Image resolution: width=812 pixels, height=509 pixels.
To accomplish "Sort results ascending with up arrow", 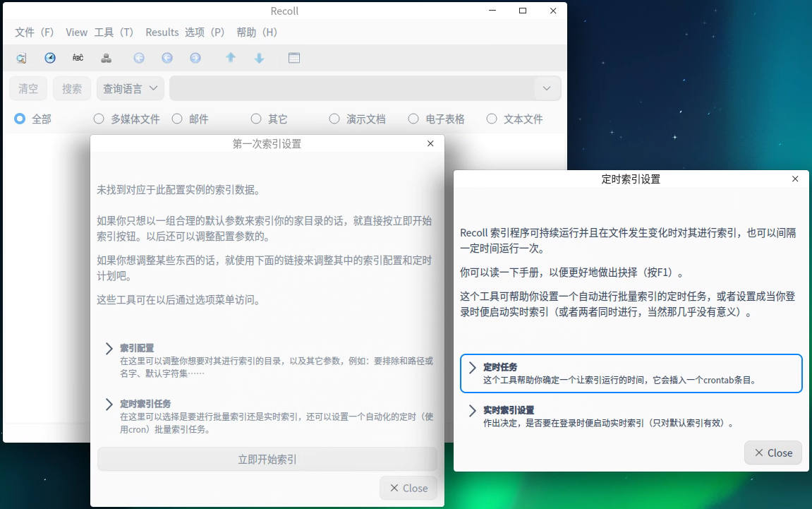I will [x=231, y=58].
